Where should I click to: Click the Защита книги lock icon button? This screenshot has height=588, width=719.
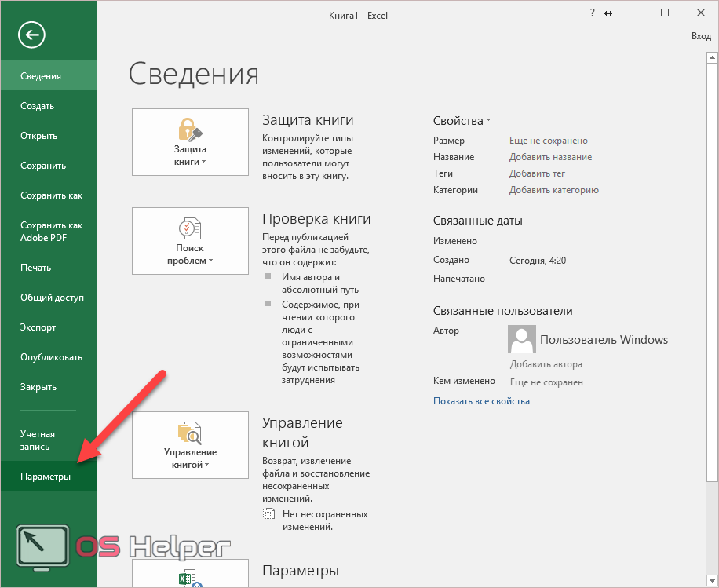tap(190, 129)
